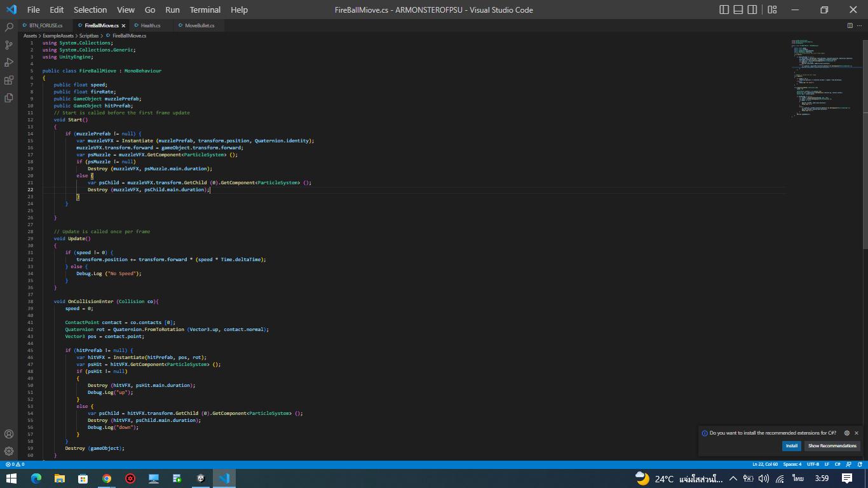Show hidden system tray icons
The image size is (868, 488).
pos(733,478)
